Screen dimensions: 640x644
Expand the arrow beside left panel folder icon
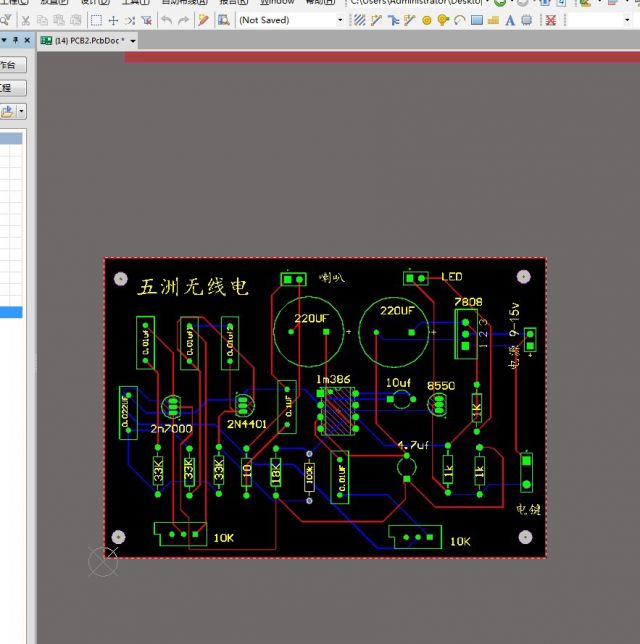21,111
